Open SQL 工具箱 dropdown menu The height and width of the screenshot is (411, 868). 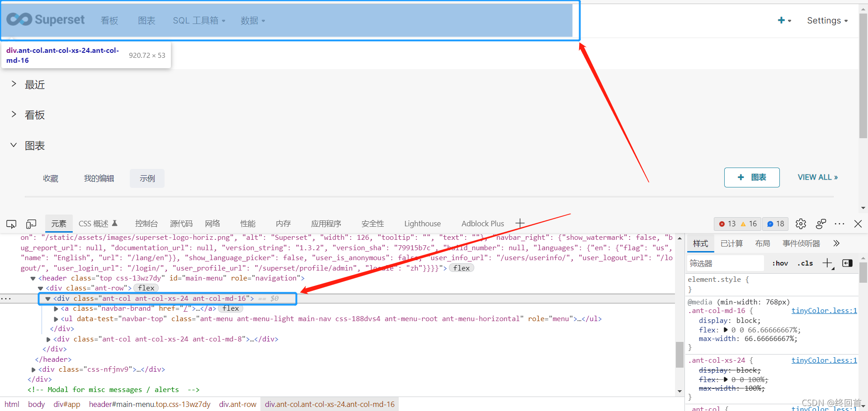pos(199,20)
